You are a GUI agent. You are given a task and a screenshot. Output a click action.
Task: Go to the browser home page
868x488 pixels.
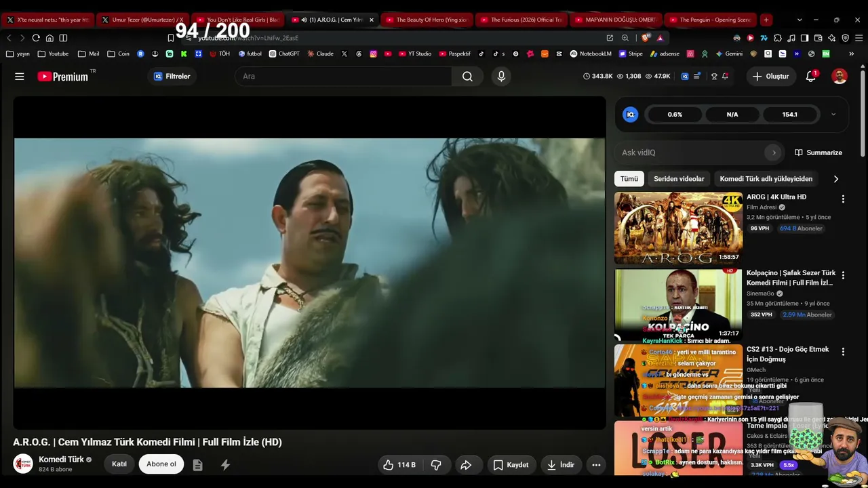point(50,38)
